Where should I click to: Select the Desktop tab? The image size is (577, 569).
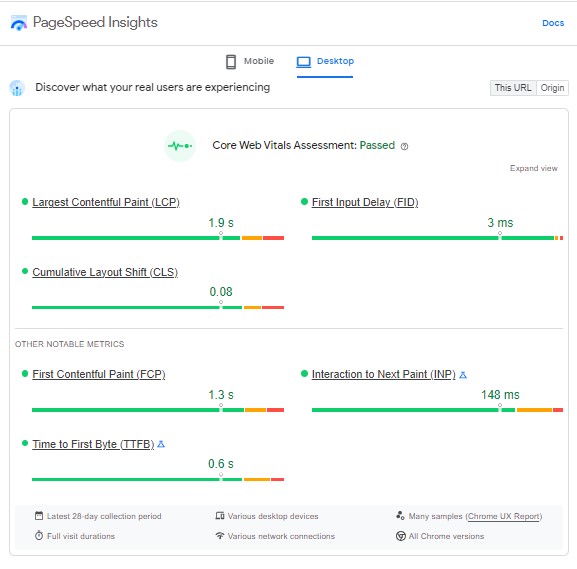pyautogui.click(x=325, y=61)
